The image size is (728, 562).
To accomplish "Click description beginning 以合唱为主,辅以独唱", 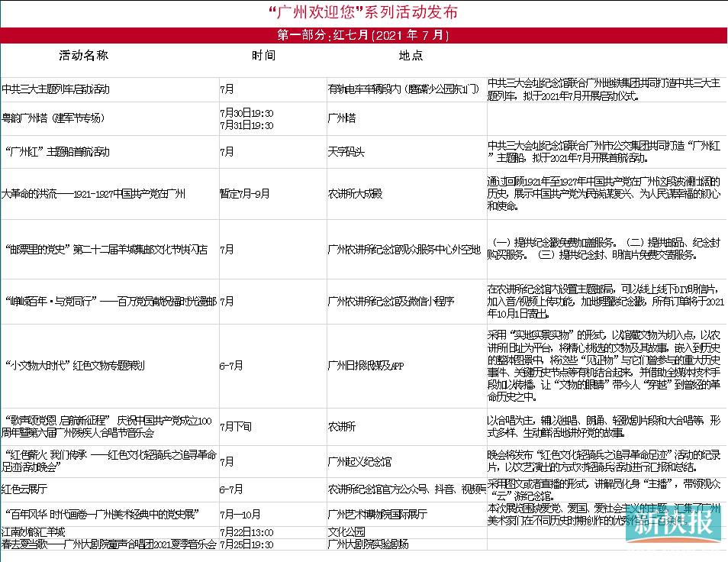I will (x=604, y=427).
